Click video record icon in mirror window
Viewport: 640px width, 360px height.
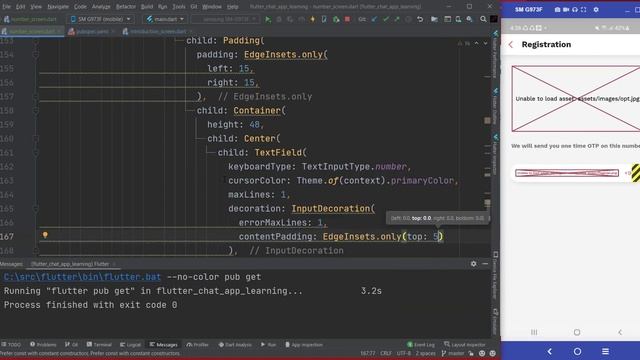point(566,9)
